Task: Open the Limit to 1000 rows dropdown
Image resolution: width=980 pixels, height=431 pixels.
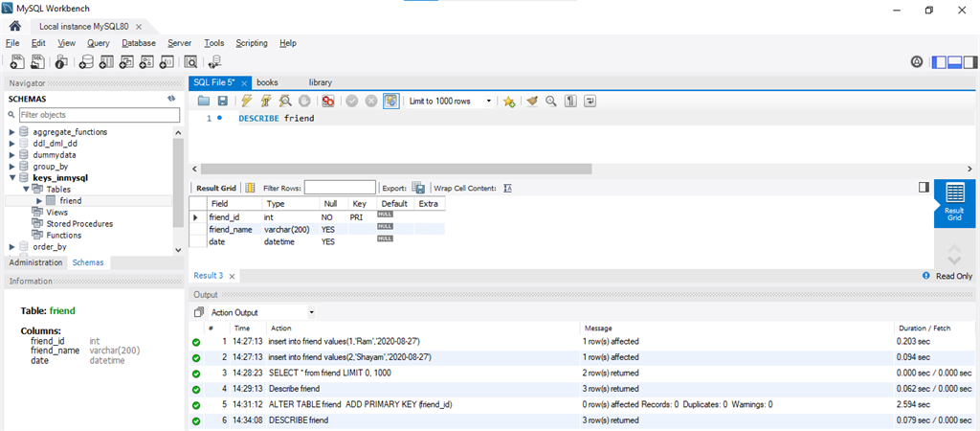Action: (x=450, y=101)
